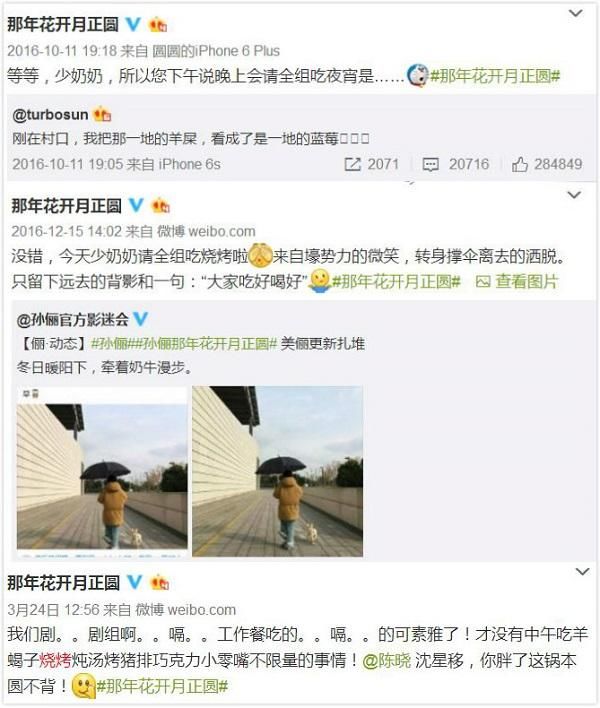Expand the first post's options chevron
600x708 pixels.
tap(575, 14)
